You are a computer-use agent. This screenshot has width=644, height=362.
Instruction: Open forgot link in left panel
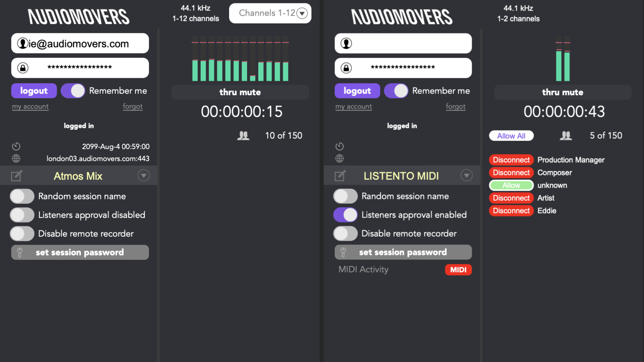pos(133,107)
